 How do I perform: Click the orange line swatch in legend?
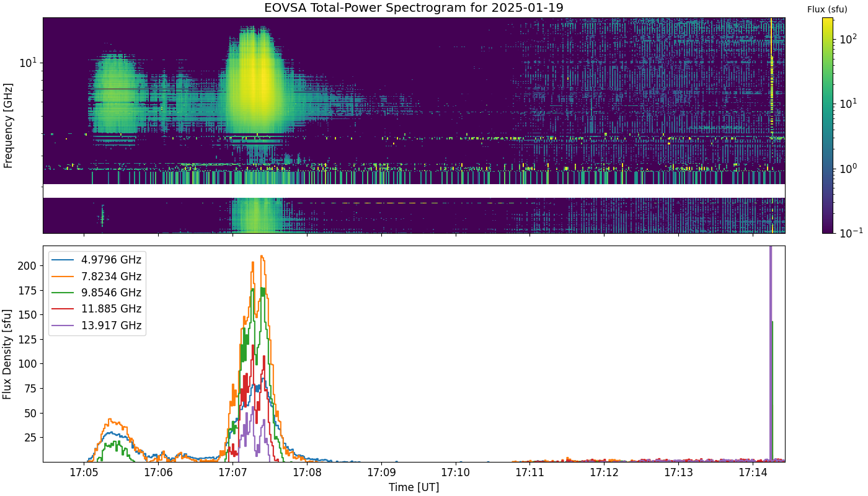point(61,277)
